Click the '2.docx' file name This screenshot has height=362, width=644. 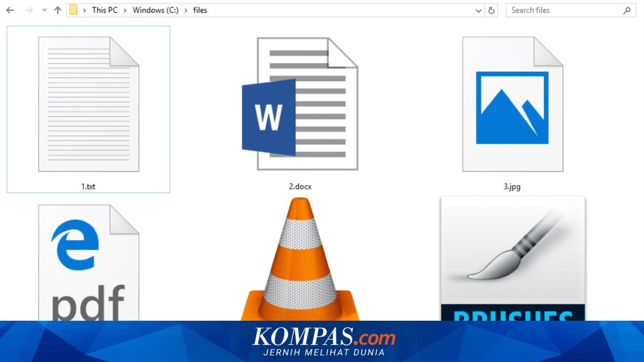300,187
